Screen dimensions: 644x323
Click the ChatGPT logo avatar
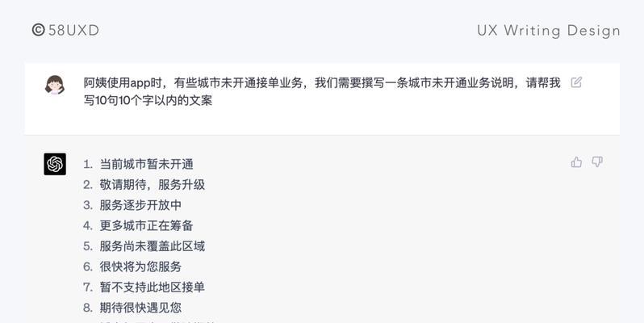55,164
